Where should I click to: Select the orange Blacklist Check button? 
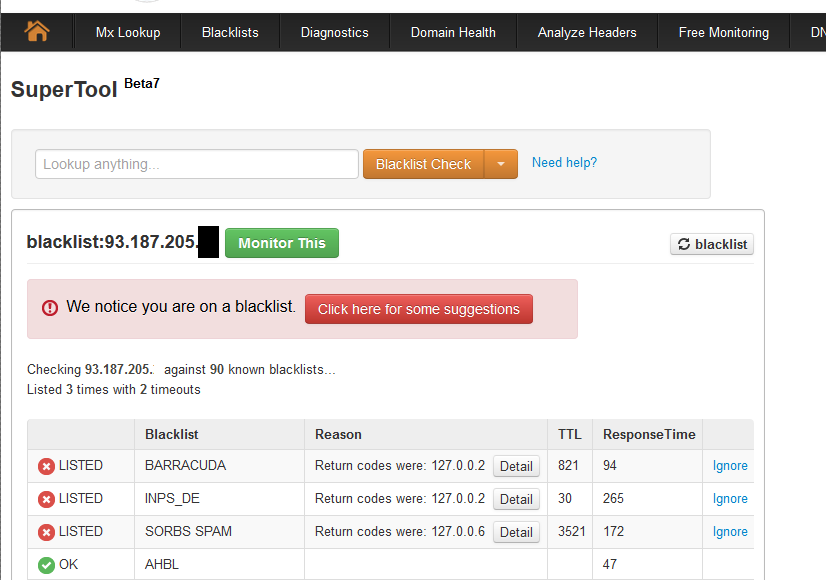[421, 163]
